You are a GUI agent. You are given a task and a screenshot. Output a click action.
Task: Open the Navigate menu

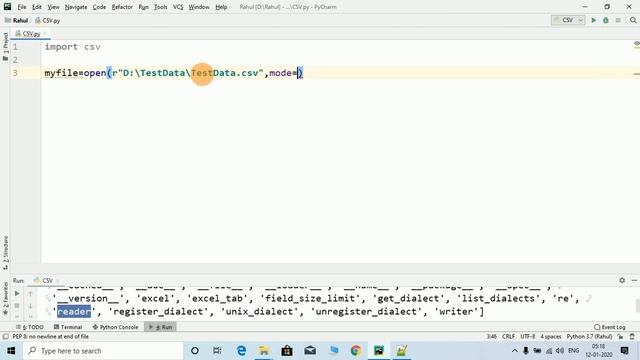pyautogui.click(x=76, y=7)
